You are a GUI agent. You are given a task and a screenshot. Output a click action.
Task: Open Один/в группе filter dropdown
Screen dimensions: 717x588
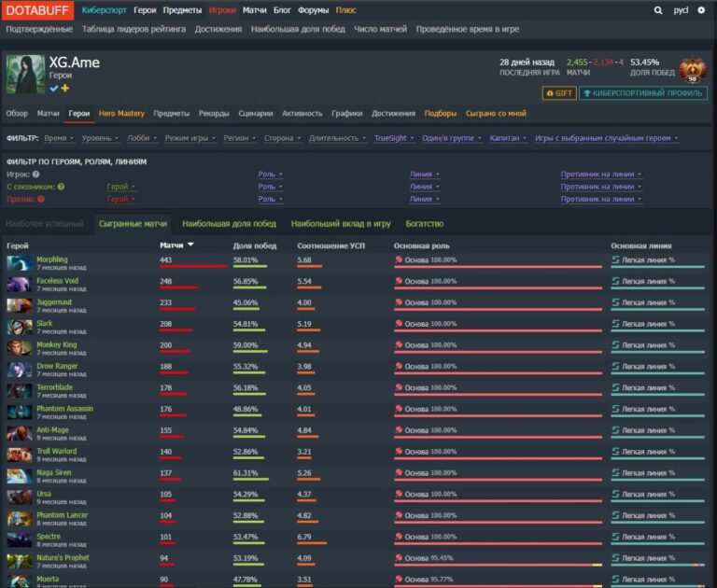coord(452,138)
